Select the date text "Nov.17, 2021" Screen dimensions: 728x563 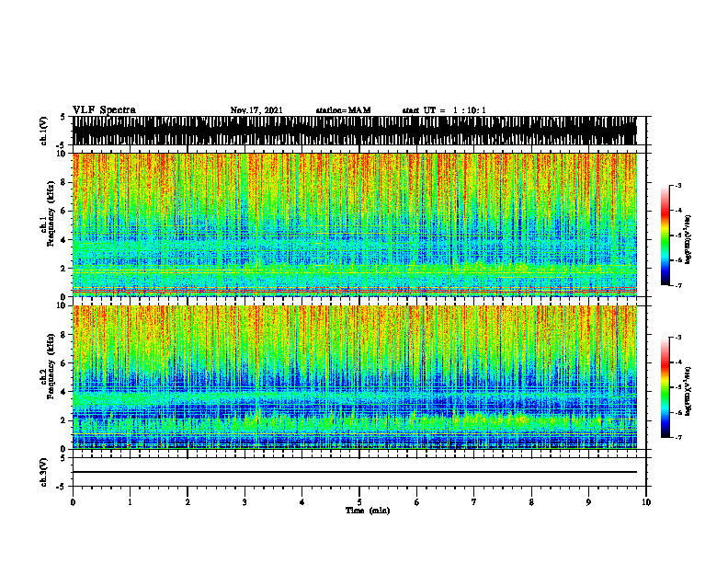pos(256,110)
